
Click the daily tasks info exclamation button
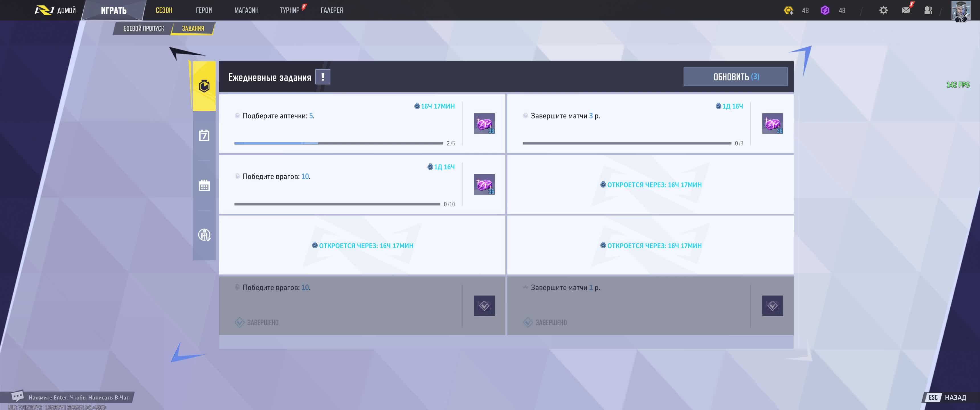point(322,77)
